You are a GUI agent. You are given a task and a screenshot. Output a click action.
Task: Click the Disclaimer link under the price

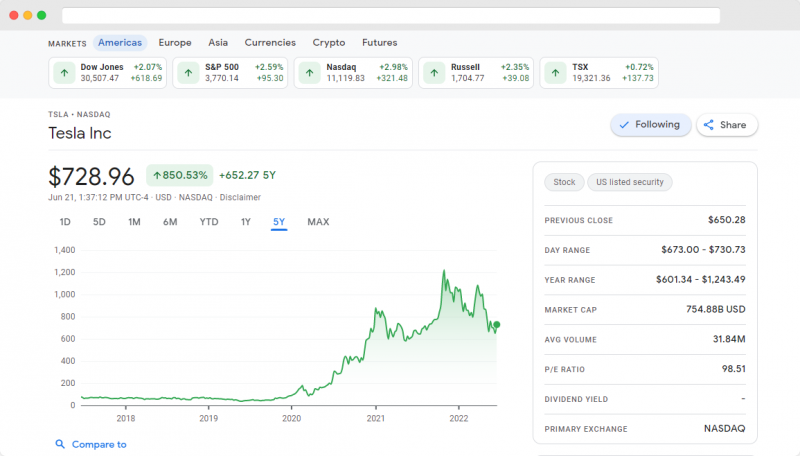click(240, 197)
